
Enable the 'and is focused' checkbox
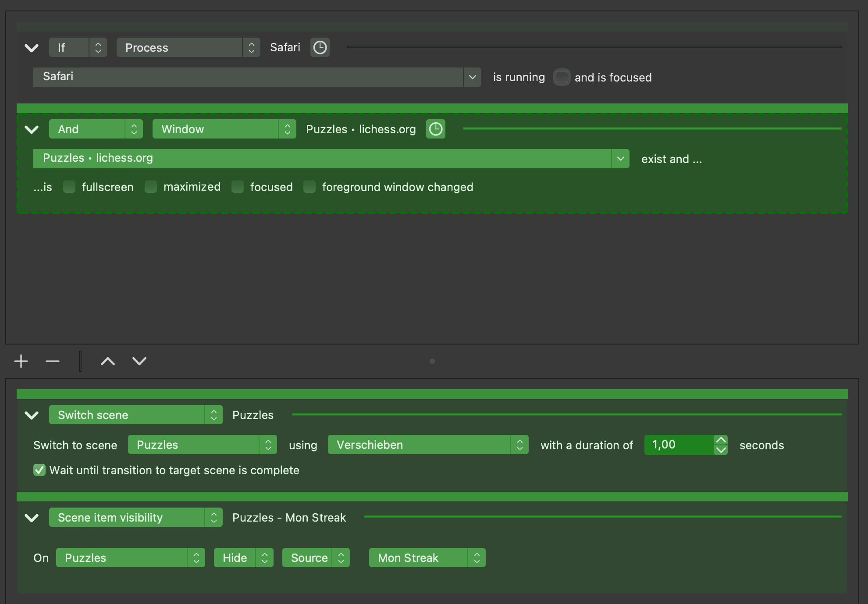coord(562,77)
